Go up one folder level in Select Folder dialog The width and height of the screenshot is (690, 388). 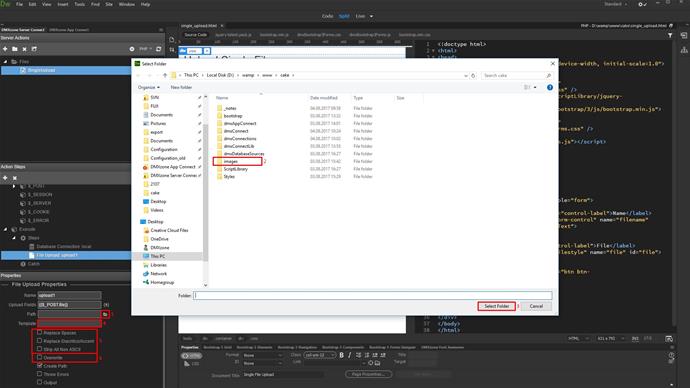click(x=165, y=76)
